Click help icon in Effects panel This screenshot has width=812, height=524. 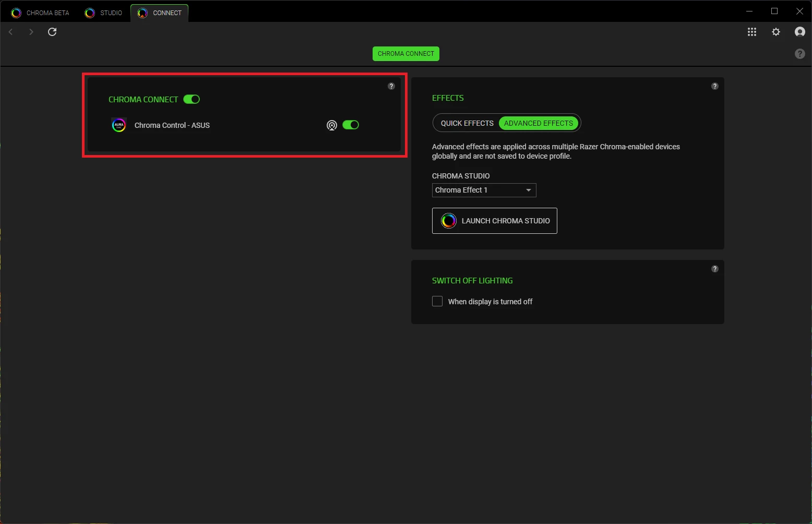(715, 86)
